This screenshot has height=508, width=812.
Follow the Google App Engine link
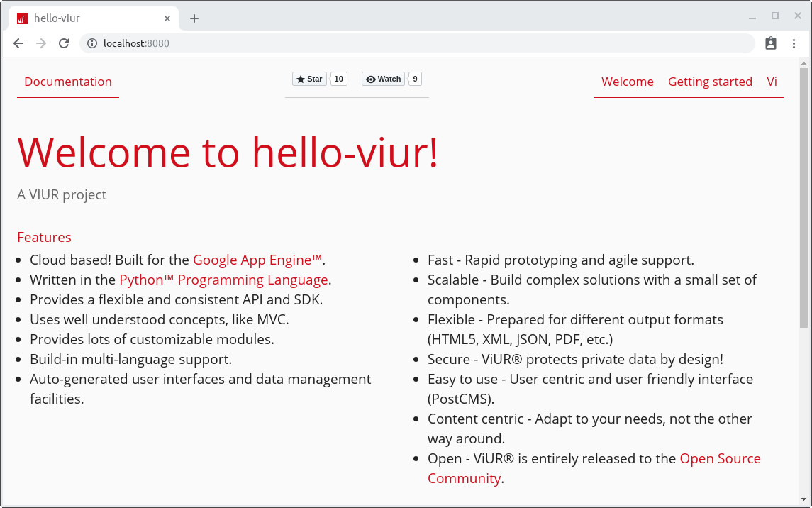tap(257, 260)
